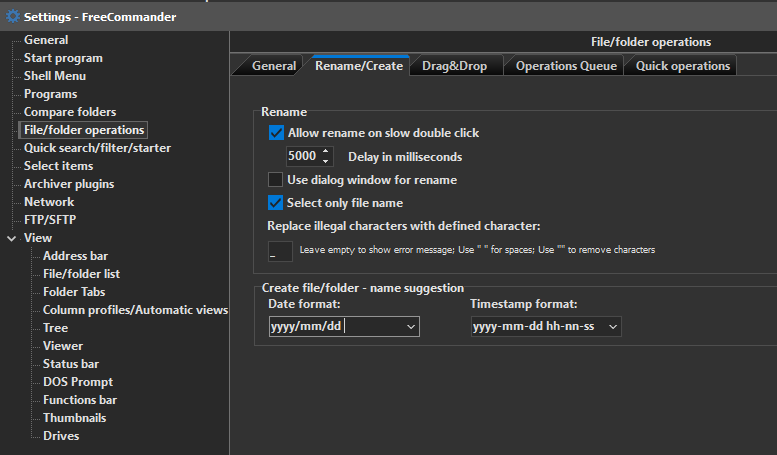Click the illegal character replacement field
The width and height of the screenshot is (777, 455).
click(280, 251)
